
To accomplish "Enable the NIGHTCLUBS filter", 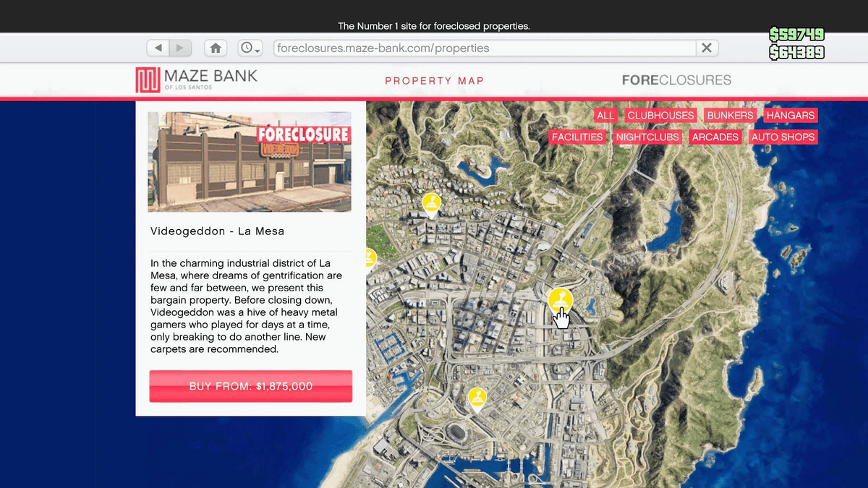I will click(647, 137).
